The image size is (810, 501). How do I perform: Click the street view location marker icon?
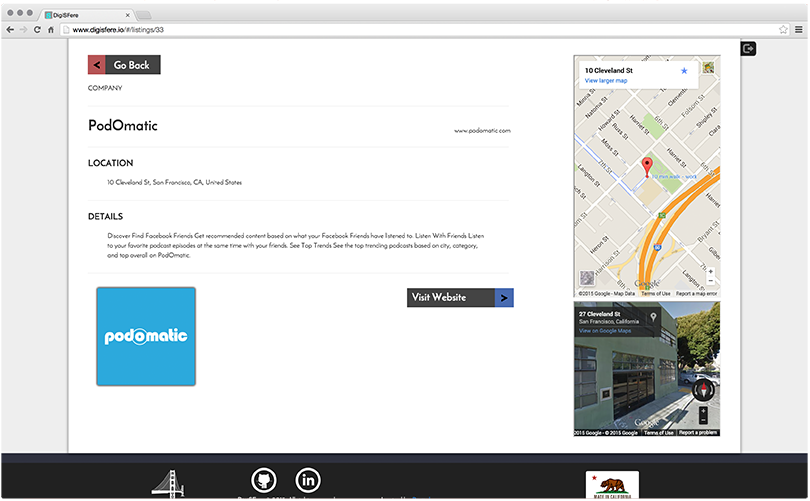pos(653,317)
